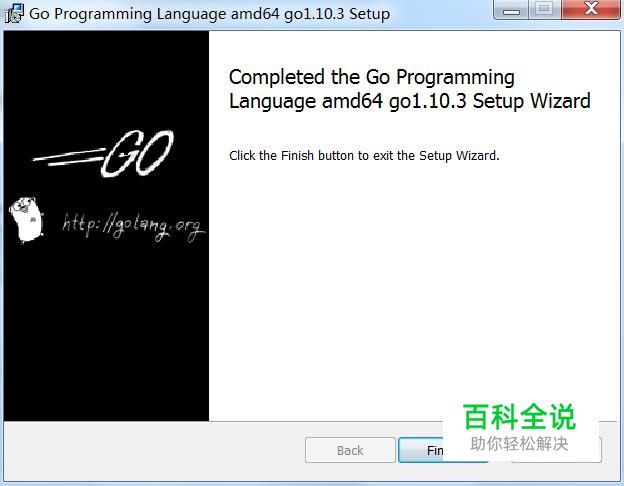Close the Go Setup window

click(x=591, y=10)
